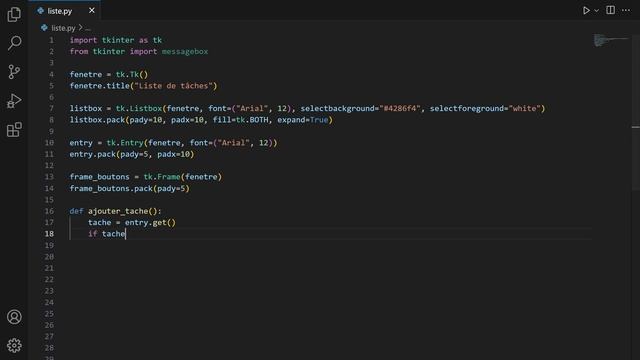Open the More Actions ellipsis menu
This screenshot has width=640, height=360.
coord(626,10)
